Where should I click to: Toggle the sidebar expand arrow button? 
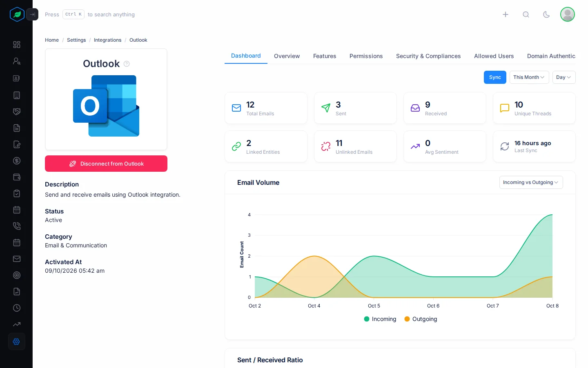(x=32, y=14)
